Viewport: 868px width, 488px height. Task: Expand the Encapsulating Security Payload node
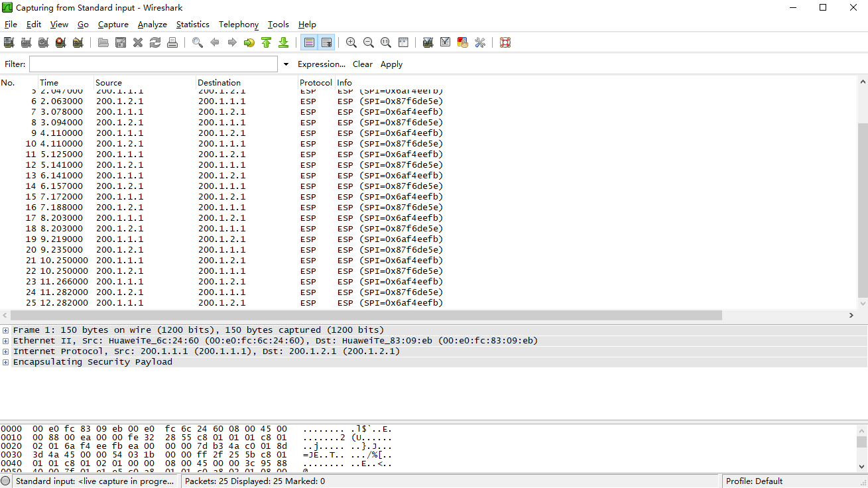coord(5,362)
